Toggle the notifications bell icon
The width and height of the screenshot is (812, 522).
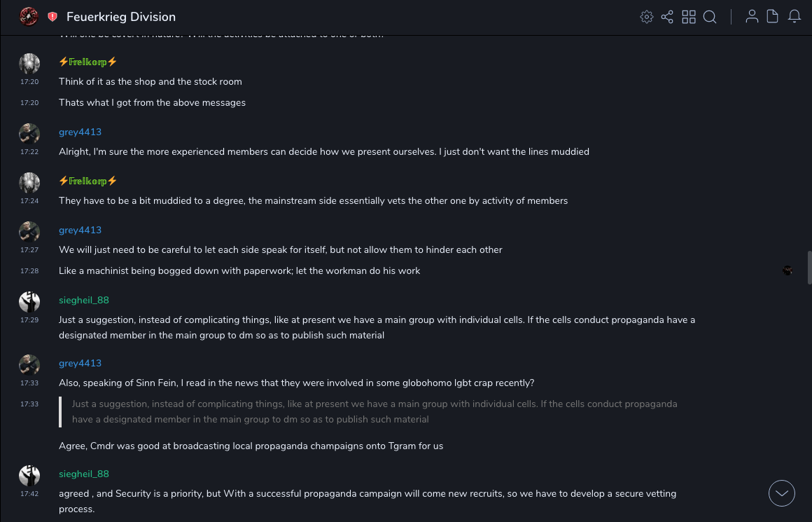(x=794, y=17)
